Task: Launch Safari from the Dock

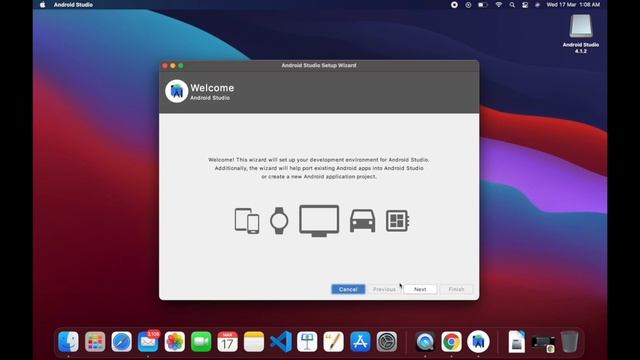Action: coord(122,342)
